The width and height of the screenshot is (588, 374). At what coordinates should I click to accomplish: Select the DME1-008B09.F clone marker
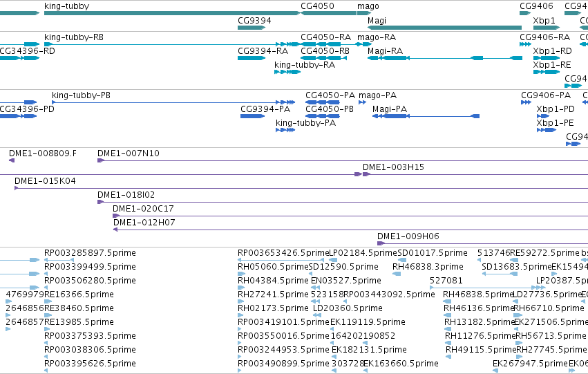[x=12, y=160]
